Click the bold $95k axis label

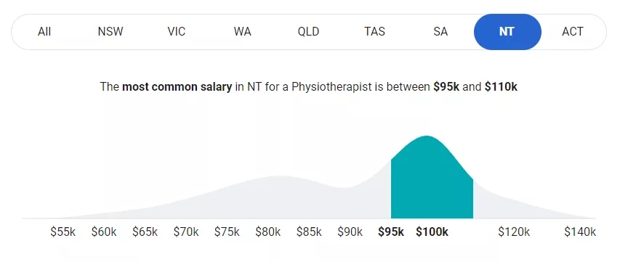pyautogui.click(x=391, y=232)
